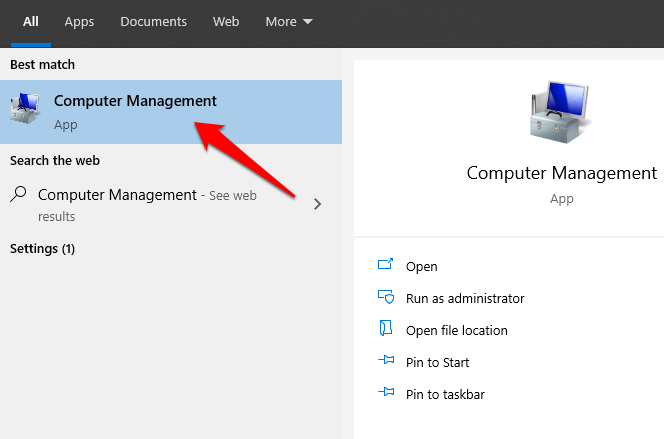
Task: Switch to the Apps tab
Action: point(79,22)
